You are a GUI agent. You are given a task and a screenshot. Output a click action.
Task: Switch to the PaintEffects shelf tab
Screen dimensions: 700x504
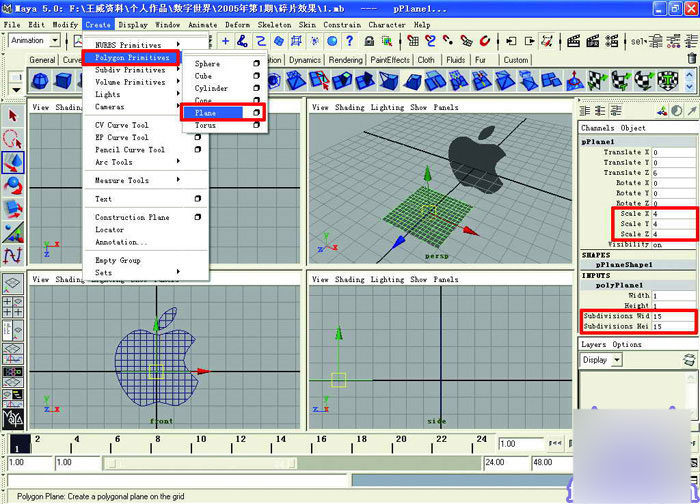390,60
